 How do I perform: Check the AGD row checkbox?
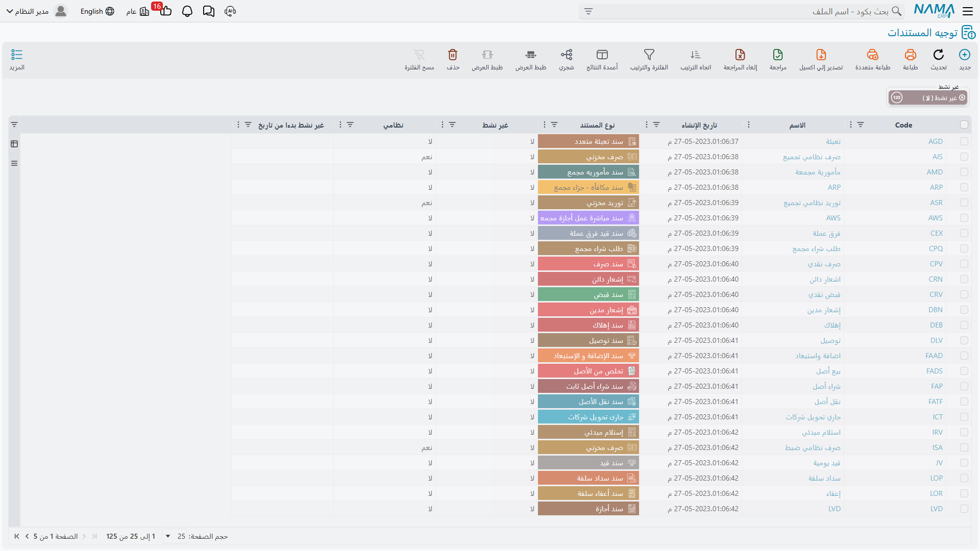[x=964, y=142]
